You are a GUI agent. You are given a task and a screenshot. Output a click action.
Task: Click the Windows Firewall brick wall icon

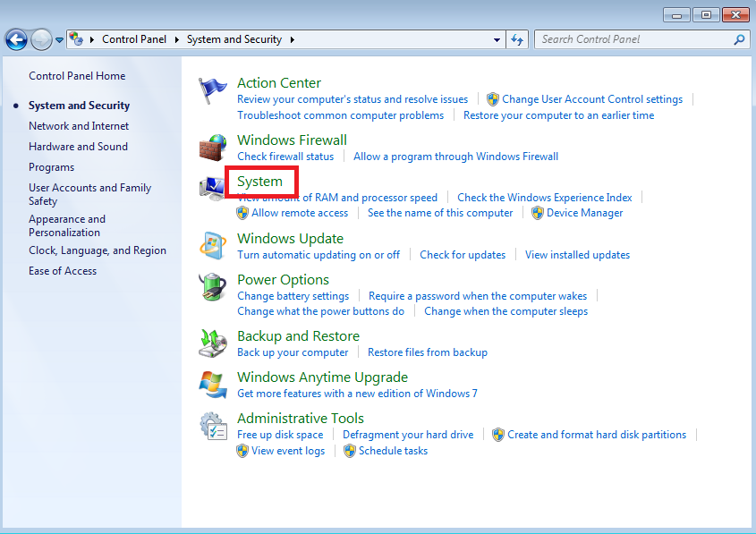[x=213, y=148]
